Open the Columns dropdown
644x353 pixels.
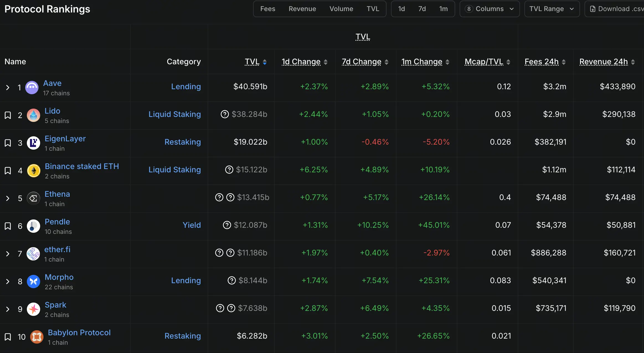pos(490,9)
